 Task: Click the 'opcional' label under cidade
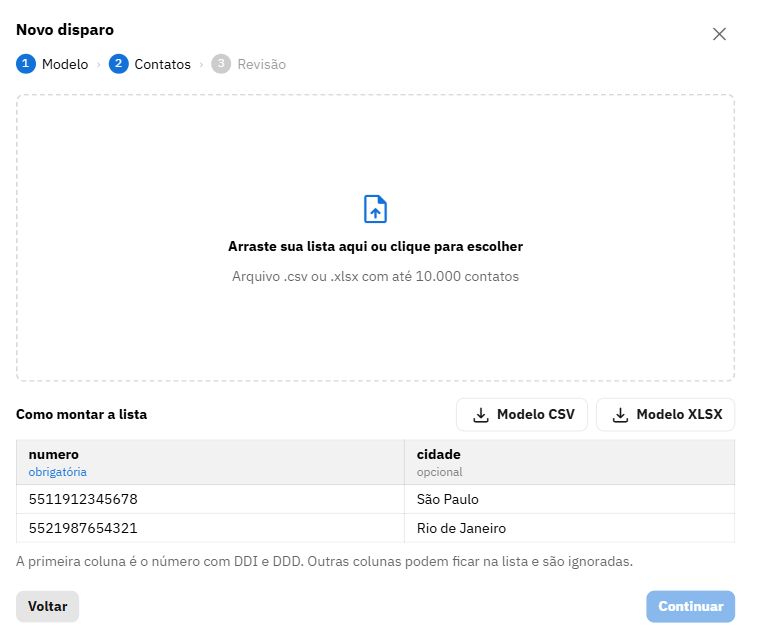tap(440, 472)
